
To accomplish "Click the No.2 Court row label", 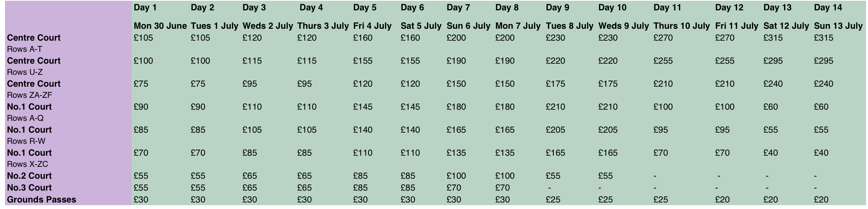I will pyautogui.click(x=29, y=176).
